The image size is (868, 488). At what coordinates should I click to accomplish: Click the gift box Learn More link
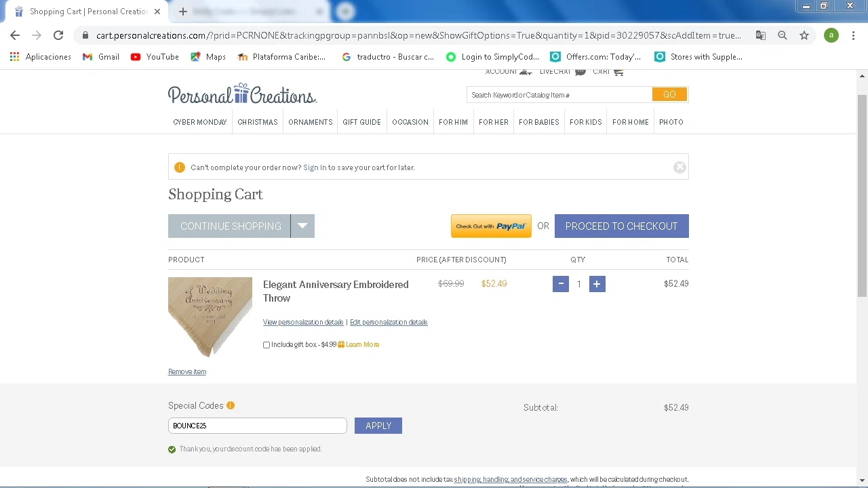(x=363, y=344)
